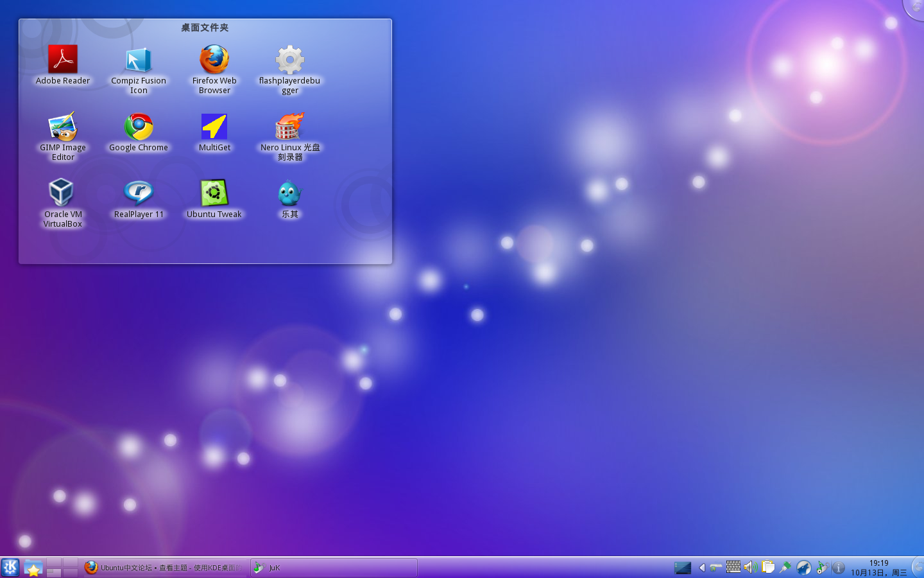Open the device plug tray icon
924x578 pixels.
pyautogui.click(x=785, y=568)
